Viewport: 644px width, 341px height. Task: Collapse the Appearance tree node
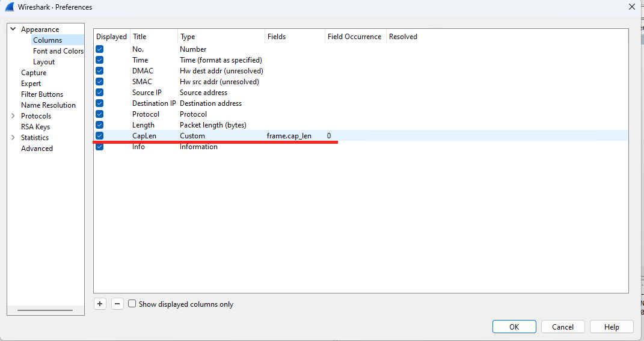click(13, 29)
